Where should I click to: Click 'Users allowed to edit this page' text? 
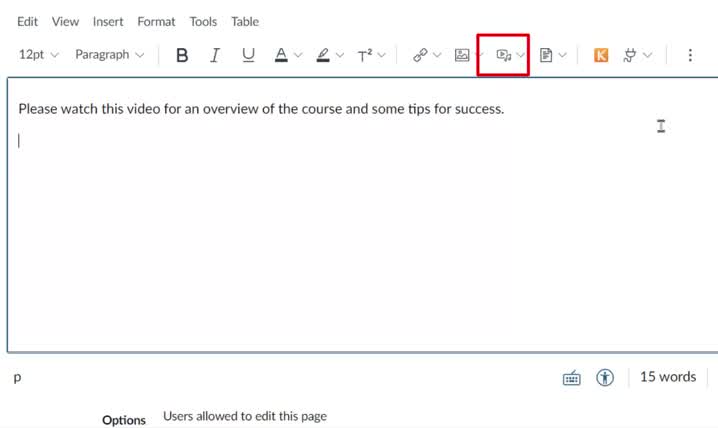tap(245, 416)
